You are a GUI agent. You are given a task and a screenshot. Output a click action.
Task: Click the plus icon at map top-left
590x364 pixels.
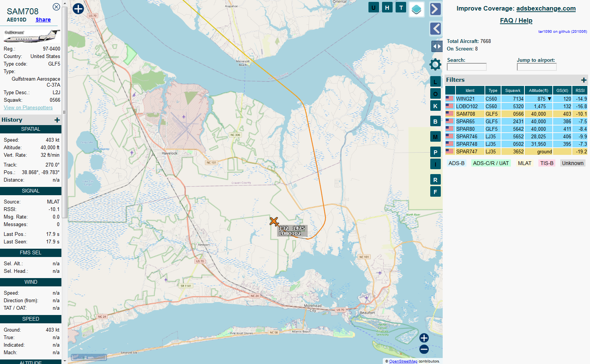[x=78, y=9]
